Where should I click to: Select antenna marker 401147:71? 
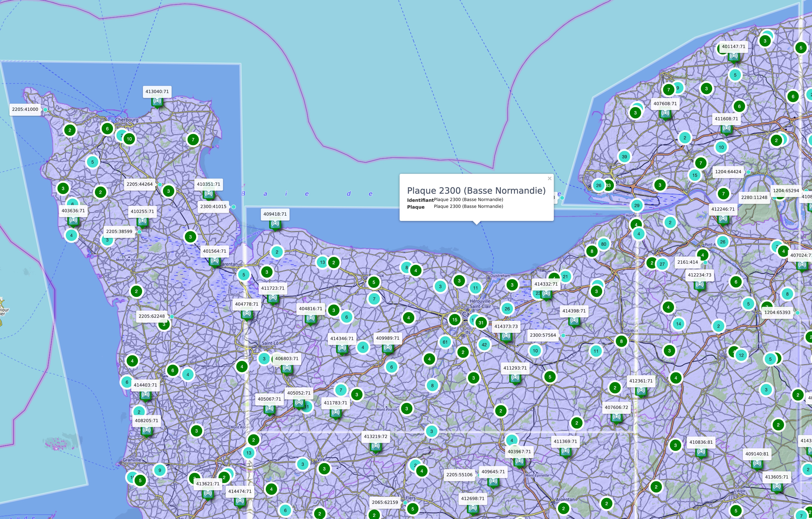click(734, 57)
